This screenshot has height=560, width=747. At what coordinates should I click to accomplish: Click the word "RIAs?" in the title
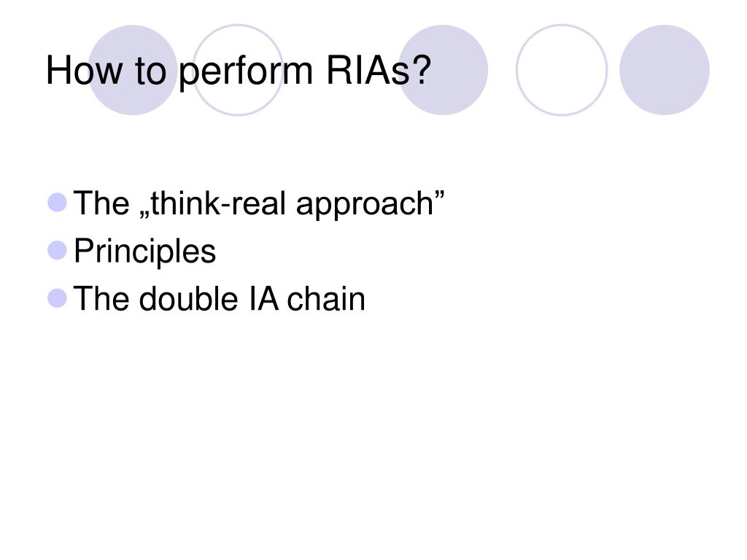(379, 71)
